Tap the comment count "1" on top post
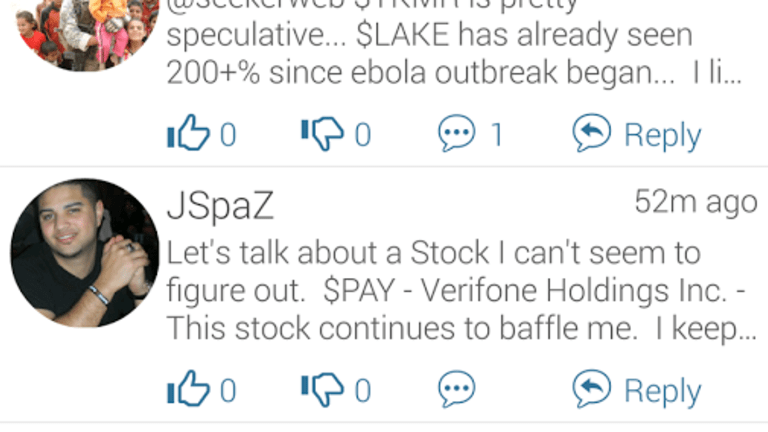Viewport: 768px width, 432px height. (497, 135)
